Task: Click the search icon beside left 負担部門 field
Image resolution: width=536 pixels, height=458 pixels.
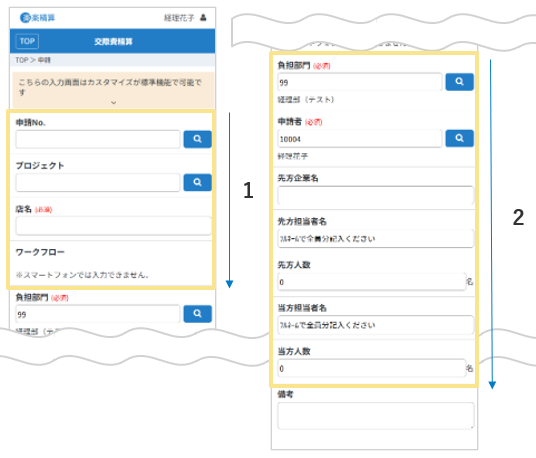Action: [x=197, y=314]
